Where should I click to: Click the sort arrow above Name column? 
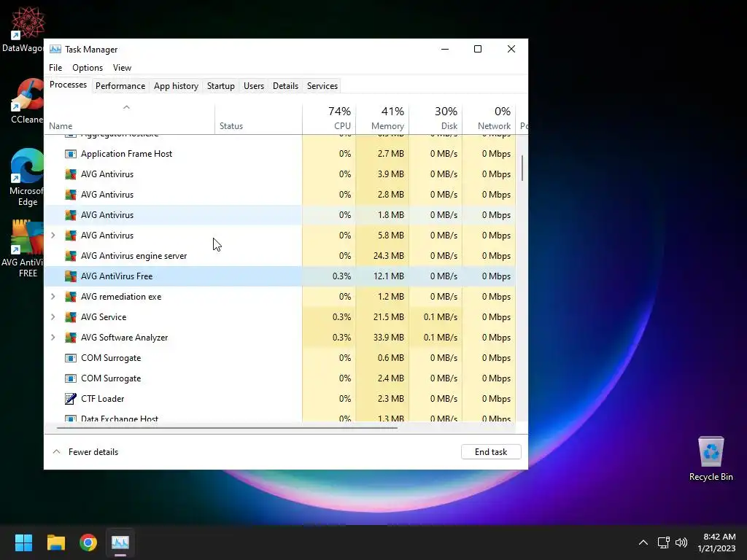126,107
